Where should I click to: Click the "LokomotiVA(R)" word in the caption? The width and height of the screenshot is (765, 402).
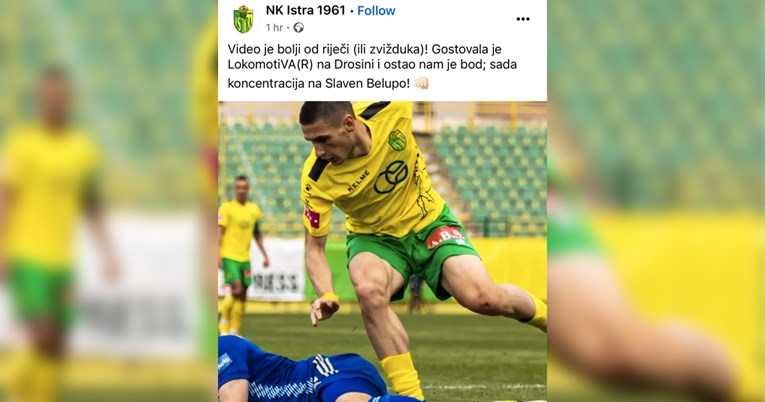pos(270,64)
